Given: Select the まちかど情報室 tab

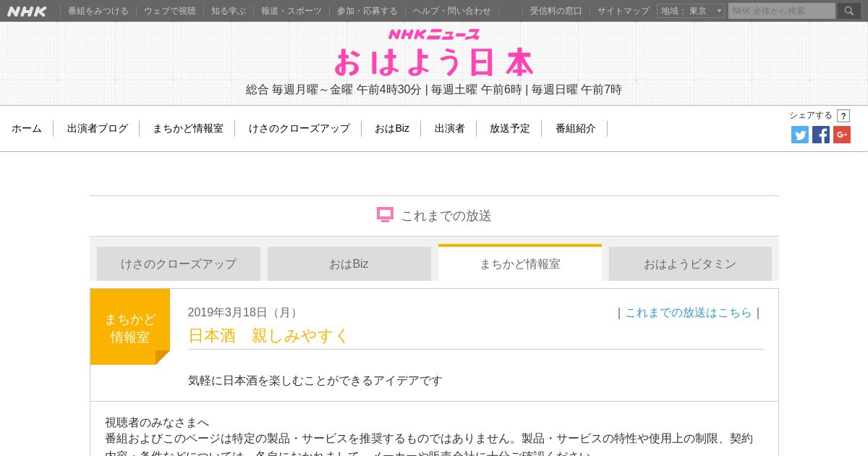Looking at the screenshot, I should (x=520, y=263).
